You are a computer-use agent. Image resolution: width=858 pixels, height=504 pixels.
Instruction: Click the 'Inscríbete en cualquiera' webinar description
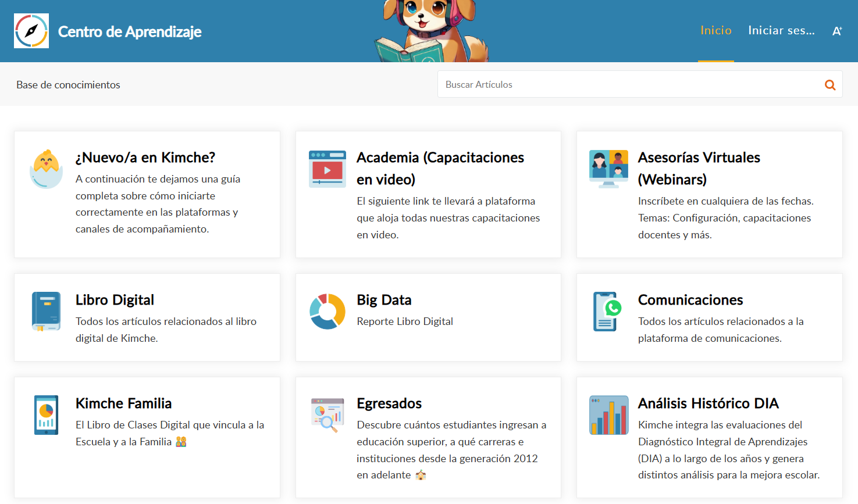726,218
